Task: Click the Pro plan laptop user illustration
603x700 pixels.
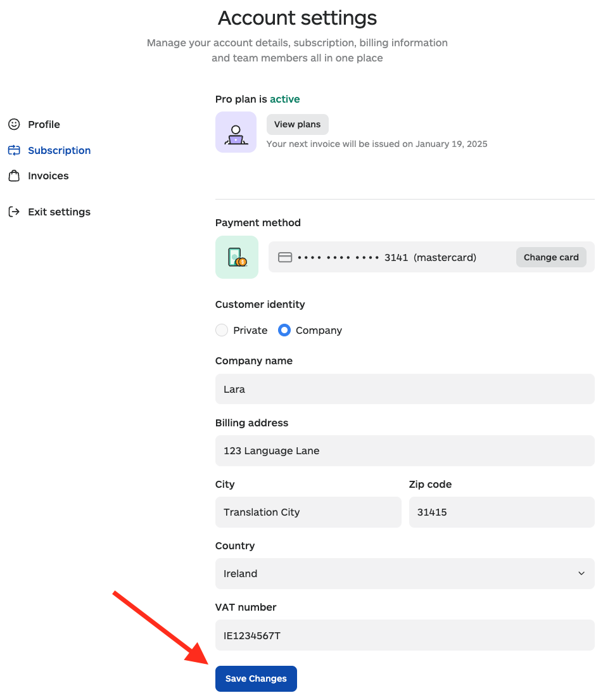Action: pos(236,132)
